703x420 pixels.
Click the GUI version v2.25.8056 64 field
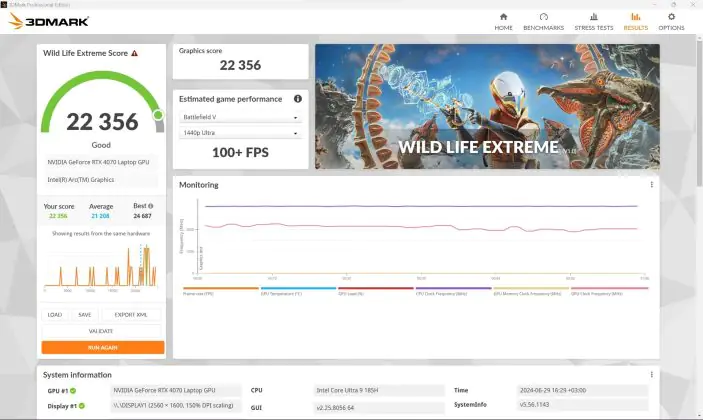point(379,407)
